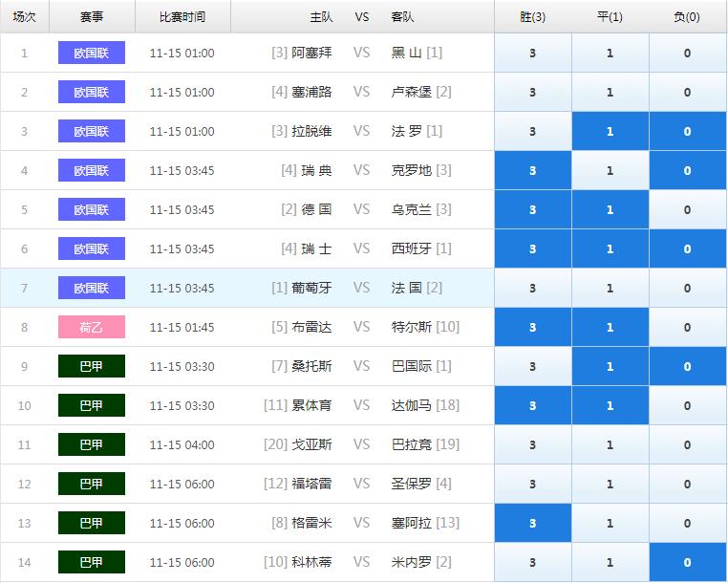Deselect win (3) for match 13 格雷米 vs 塞阿拉

point(533,523)
